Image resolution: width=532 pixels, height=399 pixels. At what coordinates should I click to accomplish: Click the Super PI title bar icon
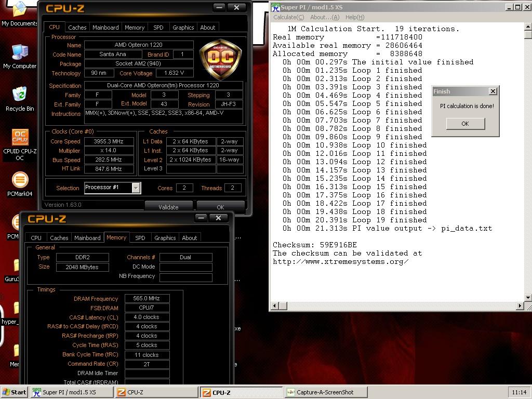[275, 7]
